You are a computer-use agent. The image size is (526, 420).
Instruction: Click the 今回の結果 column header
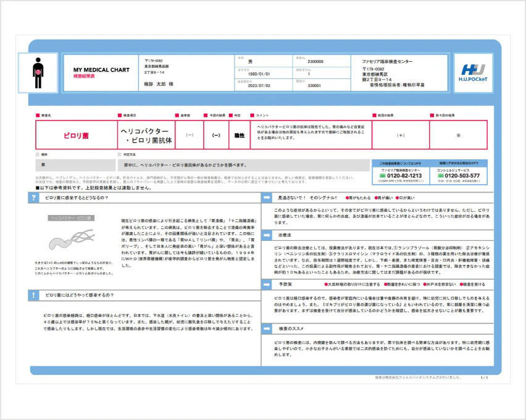[x=217, y=115]
